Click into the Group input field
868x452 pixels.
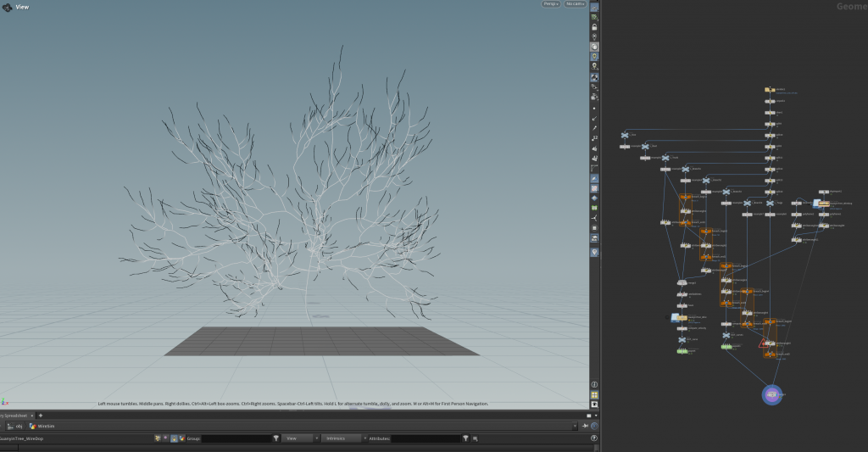[x=236, y=438]
